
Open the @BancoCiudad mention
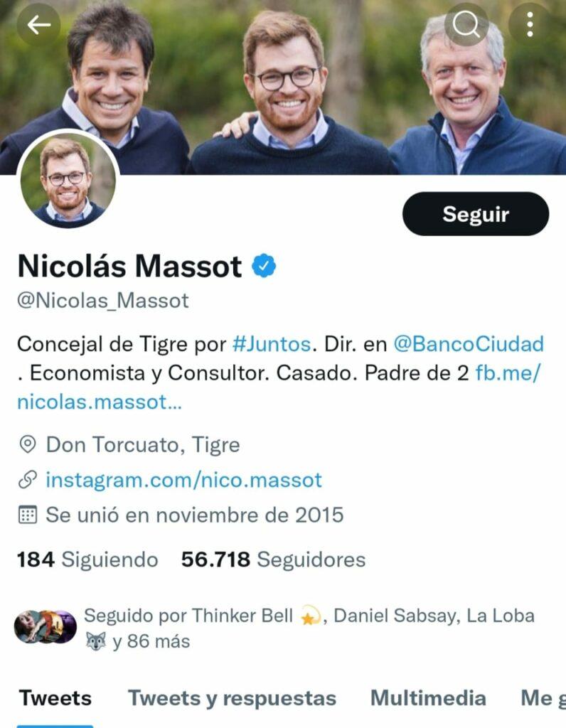469,344
